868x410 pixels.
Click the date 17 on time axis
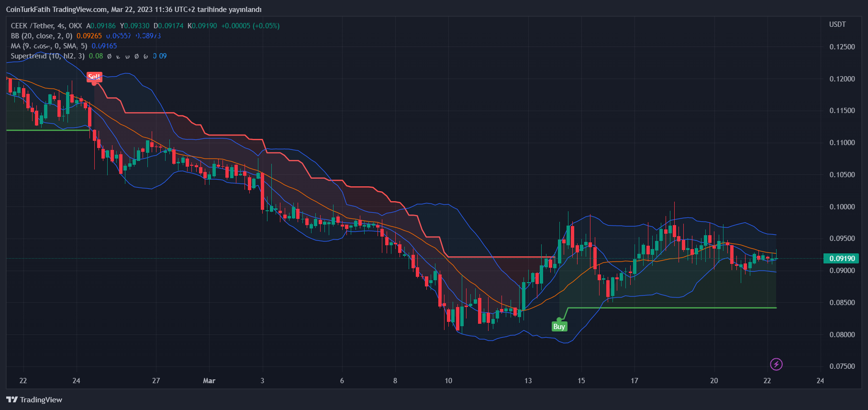(634, 381)
